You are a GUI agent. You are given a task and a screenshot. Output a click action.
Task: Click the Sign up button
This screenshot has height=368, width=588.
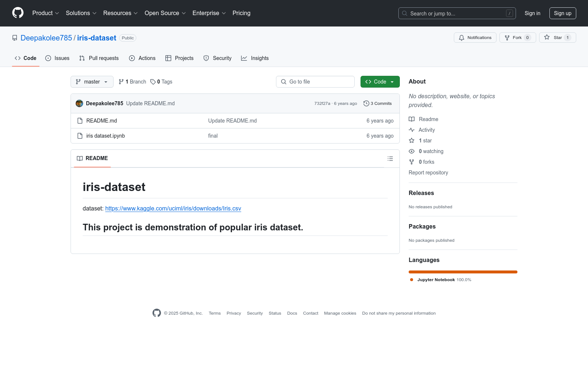[x=563, y=13]
